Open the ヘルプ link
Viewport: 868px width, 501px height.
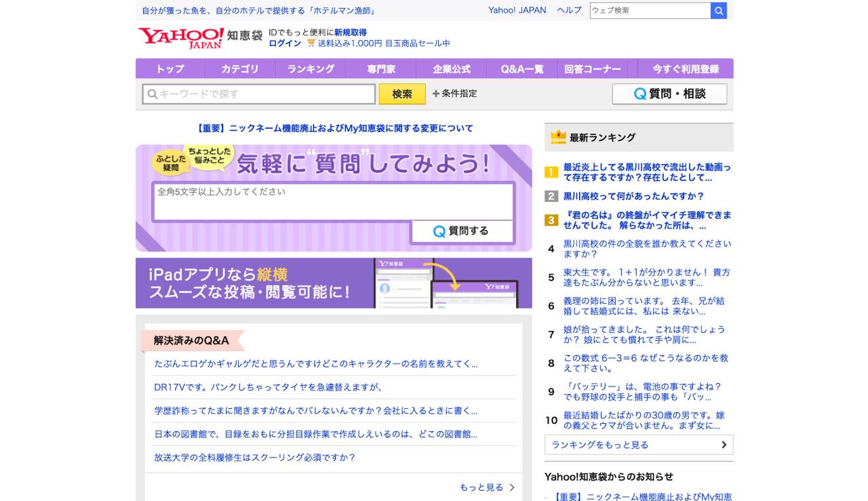(570, 10)
